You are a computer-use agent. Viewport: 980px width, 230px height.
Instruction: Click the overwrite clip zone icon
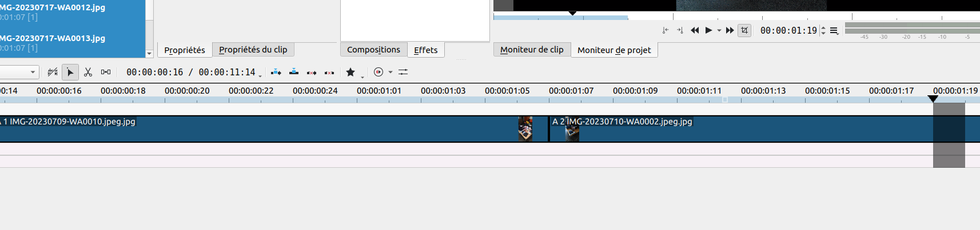click(294, 72)
